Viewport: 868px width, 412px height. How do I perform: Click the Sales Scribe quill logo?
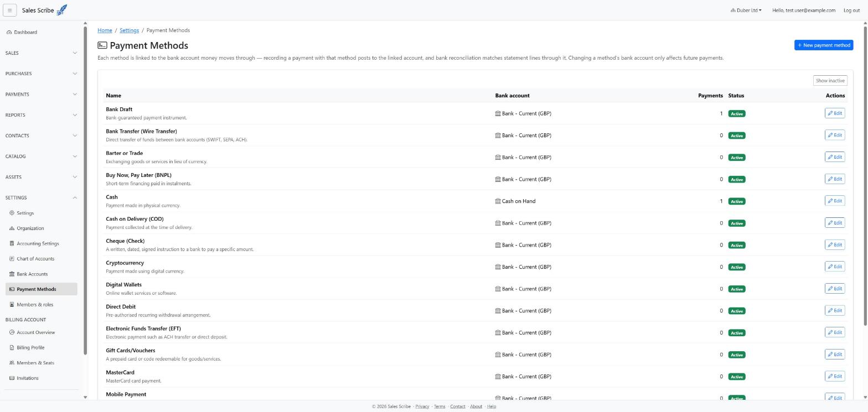click(x=61, y=10)
